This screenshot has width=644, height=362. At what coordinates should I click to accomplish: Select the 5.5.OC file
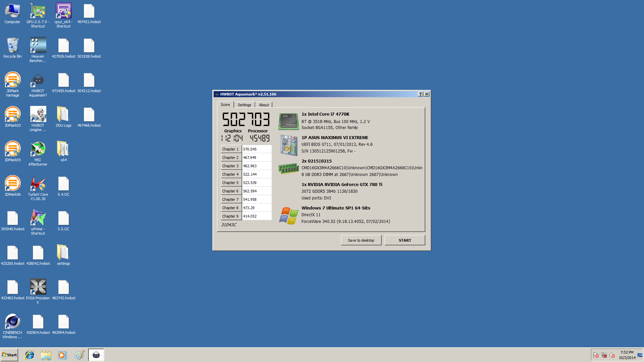(x=63, y=221)
